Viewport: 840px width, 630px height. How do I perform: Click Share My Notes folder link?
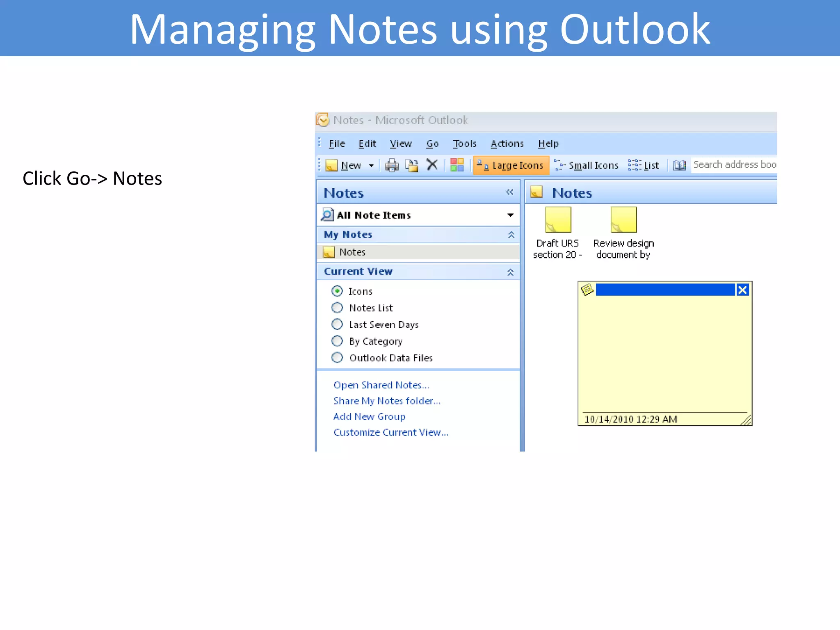click(387, 401)
